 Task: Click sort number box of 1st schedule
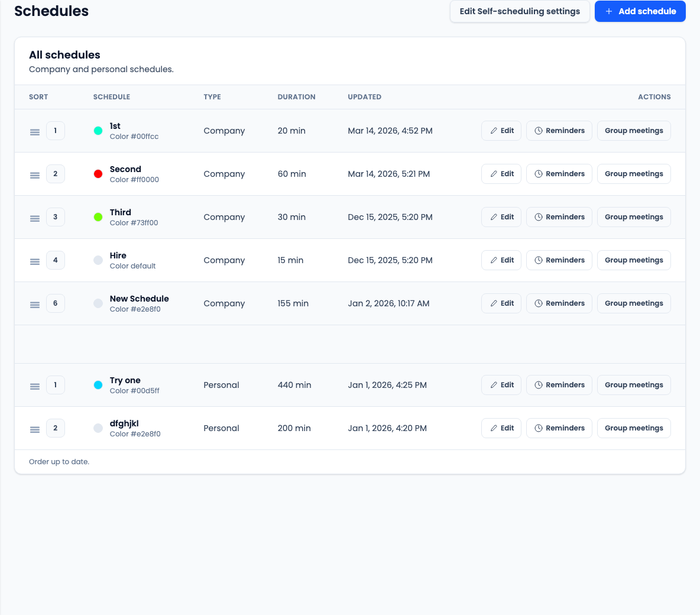56,131
